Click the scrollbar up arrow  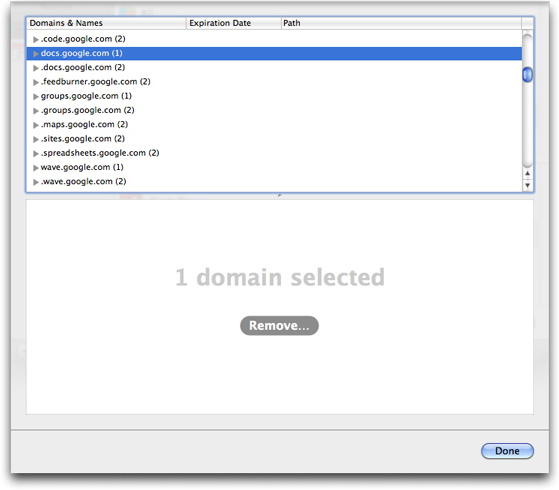pos(528,173)
